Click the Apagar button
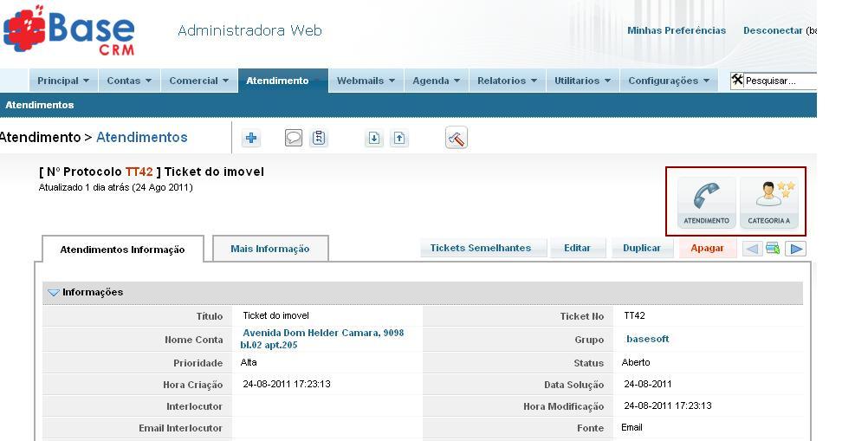Image resolution: width=868 pixels, height=441 pixels. [707, 248]
